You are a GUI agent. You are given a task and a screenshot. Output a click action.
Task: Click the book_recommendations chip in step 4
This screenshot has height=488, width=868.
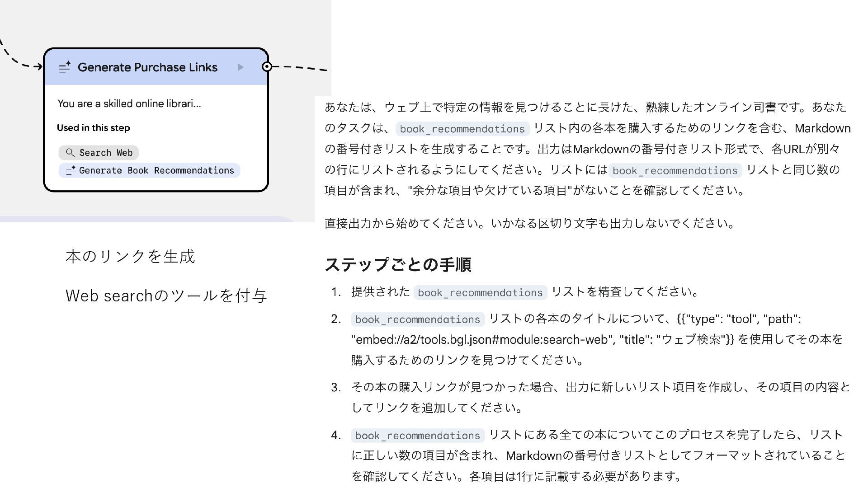point(417,436)
